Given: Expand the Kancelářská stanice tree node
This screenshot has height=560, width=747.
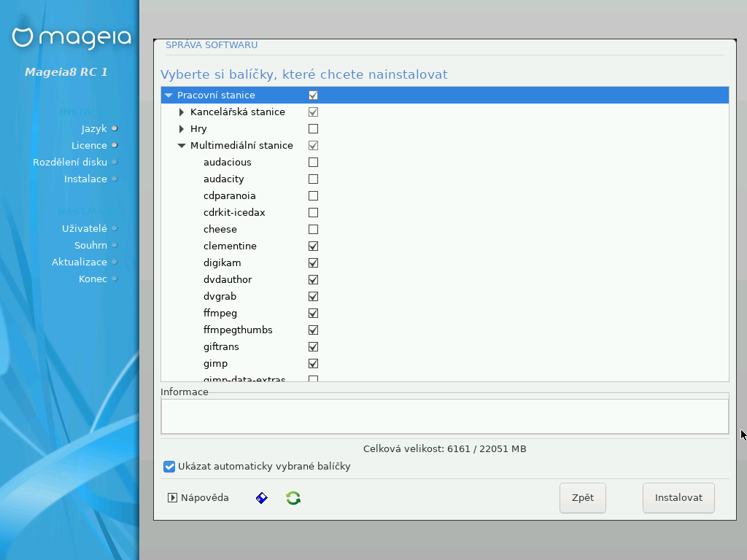Looking at the screenshot, I should tap(181, 112).
